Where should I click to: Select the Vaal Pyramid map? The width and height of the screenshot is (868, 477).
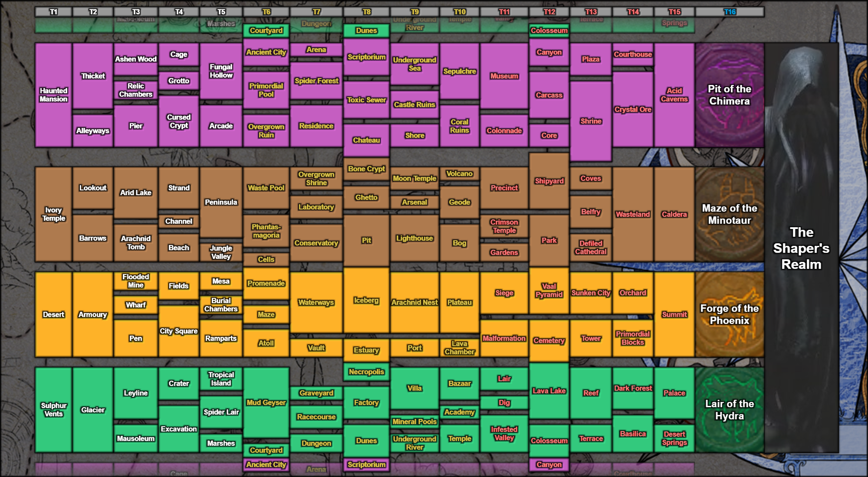tap(549, 291)
